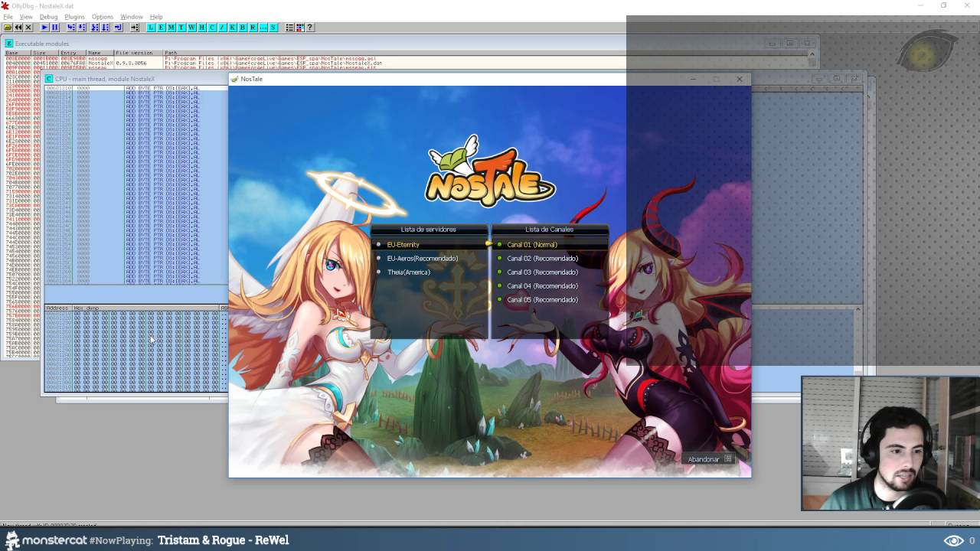980x551 pixels.
Task: Click the Help question mark toolbar icon
Action: point(309,28)
